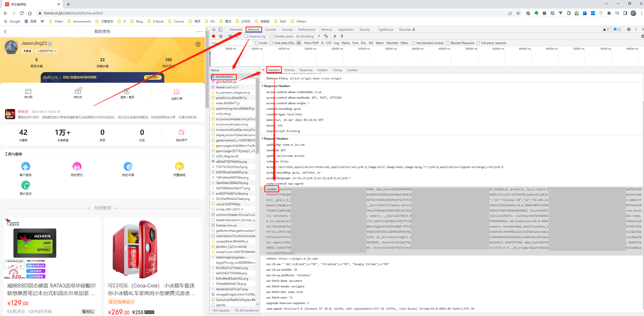
Task: Open the inspect element picker tool
Action: (214, 29)
